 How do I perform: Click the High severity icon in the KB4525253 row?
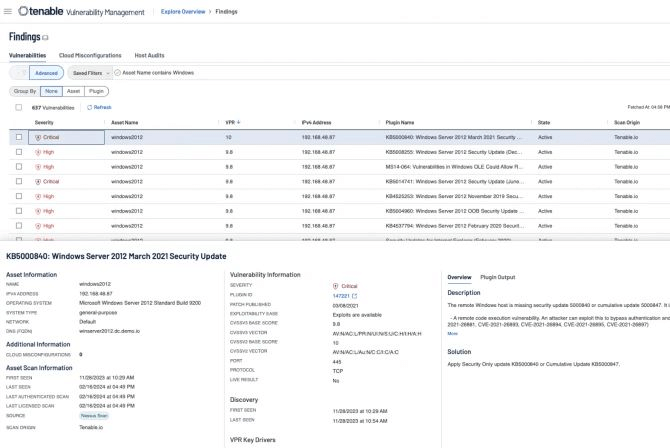[38, 196]
